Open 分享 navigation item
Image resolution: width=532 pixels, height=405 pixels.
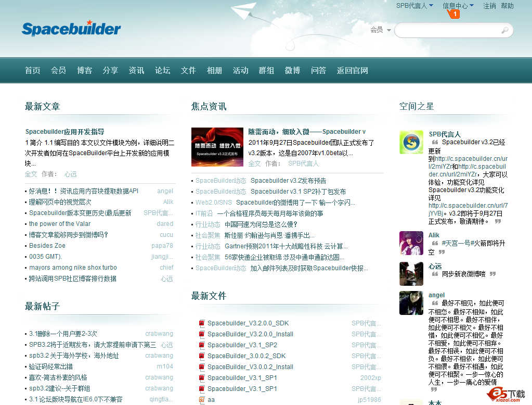click(x=110, y=70)
